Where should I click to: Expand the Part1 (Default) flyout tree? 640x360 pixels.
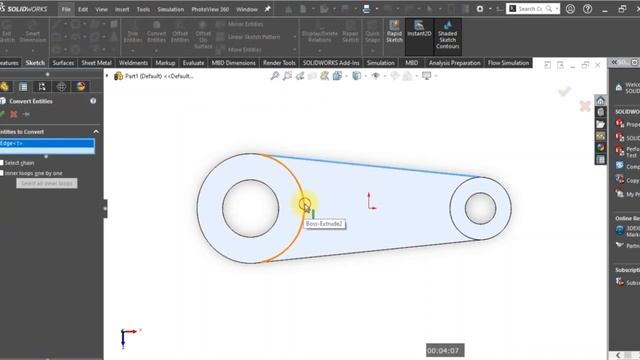coord(107,76)
